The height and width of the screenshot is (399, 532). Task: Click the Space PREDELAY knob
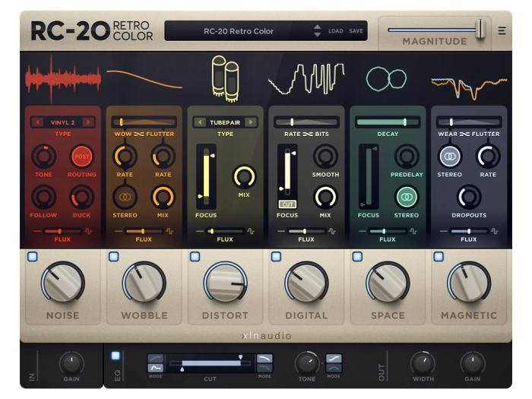click(407, 157)
